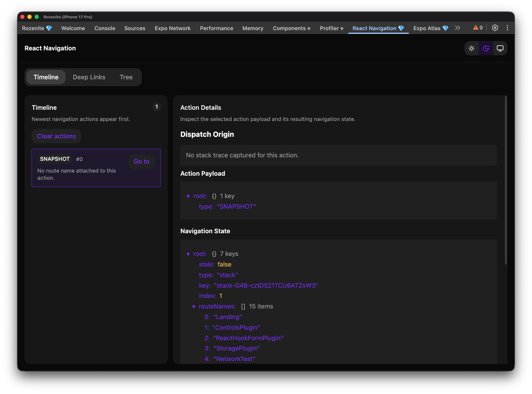The image size is (532, 394).
Task: Open DevTools settings gear
Action: coord(495,28)
